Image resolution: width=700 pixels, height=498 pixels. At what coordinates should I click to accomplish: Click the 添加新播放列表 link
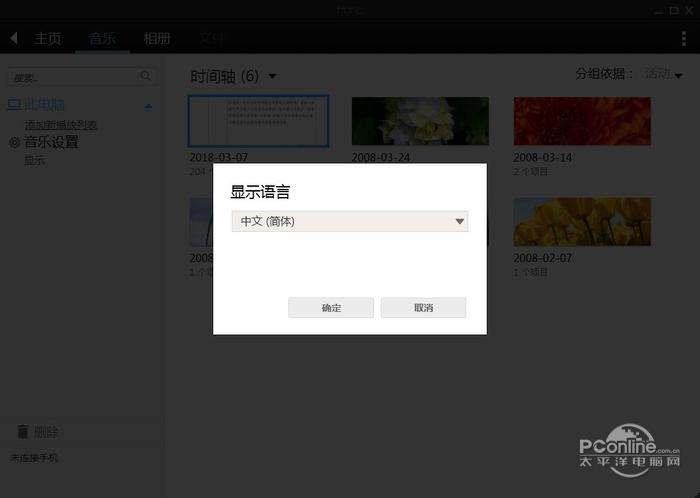(61, 125)
